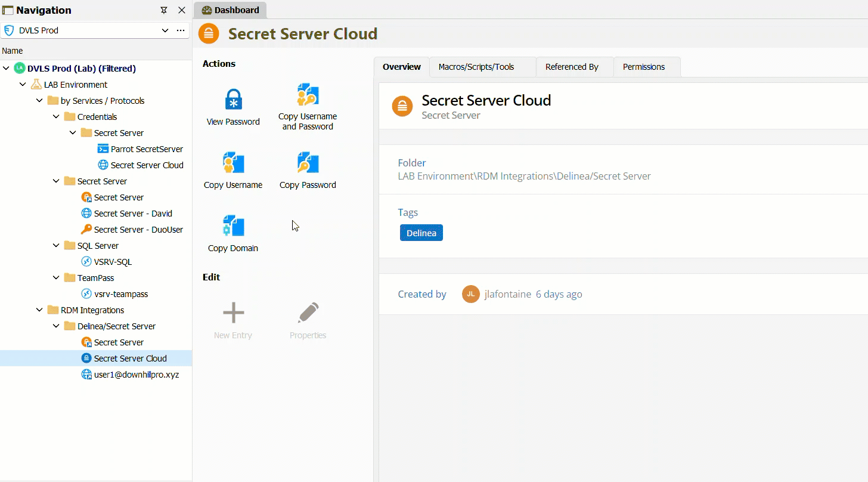Switch to the Macros/Scripts/Tools tab
The height and width of the screenshot is (482, 868).
[476, 67]
